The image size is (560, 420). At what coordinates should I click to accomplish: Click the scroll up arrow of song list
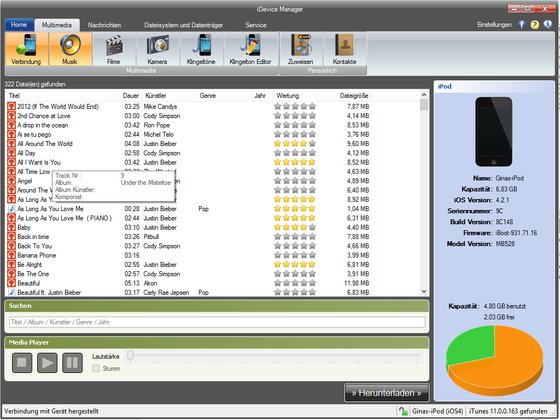pos(424,95)
